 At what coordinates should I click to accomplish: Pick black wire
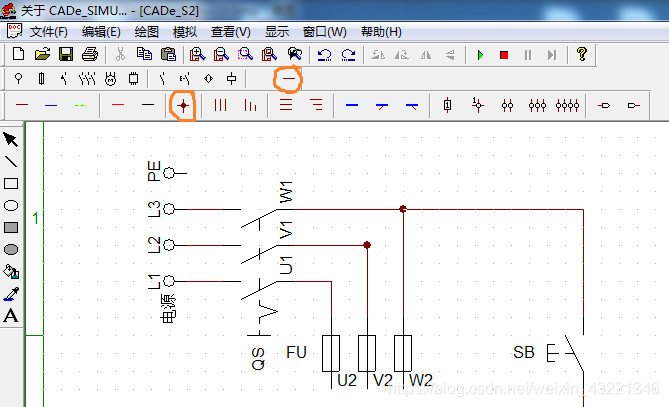(148, 105)
